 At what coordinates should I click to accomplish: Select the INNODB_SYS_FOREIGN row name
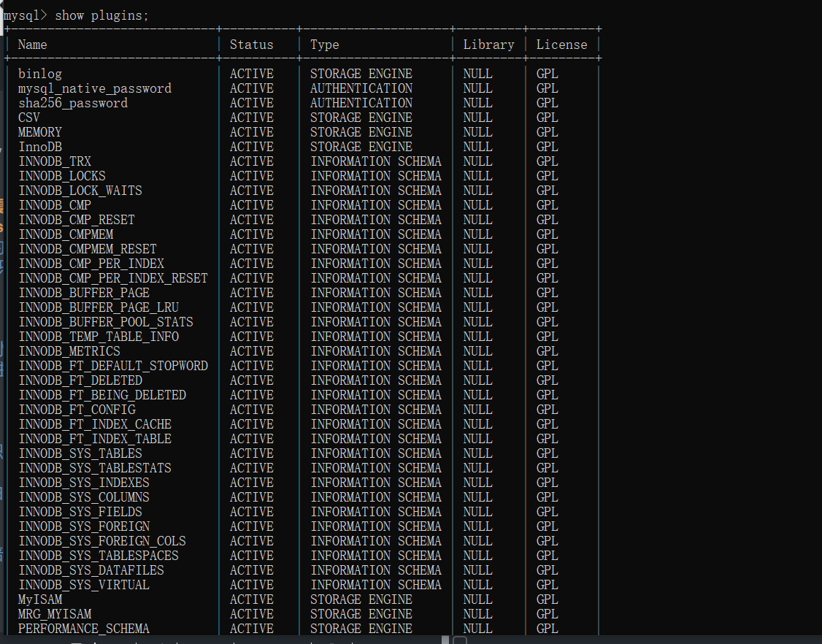click(84, 527)
